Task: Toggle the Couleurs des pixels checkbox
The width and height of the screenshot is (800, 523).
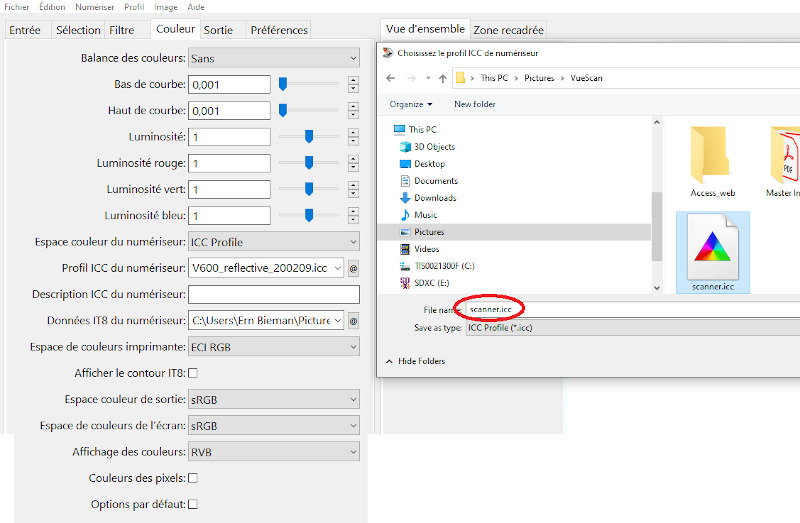Action: coord(193,478)
